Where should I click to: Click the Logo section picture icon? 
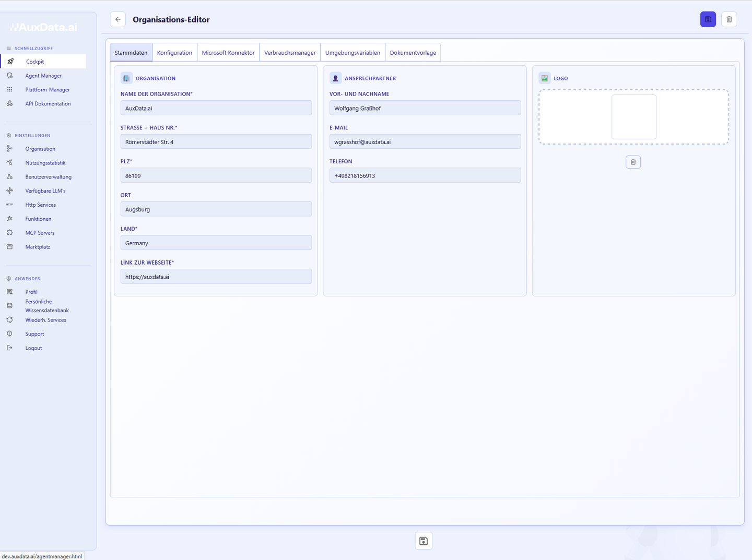[x=545, y=78]
